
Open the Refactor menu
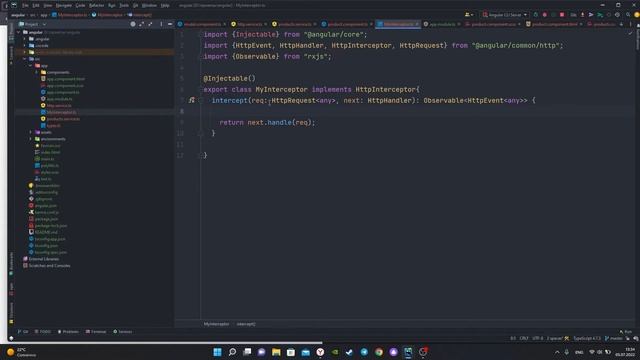click(x=97, y=5)
